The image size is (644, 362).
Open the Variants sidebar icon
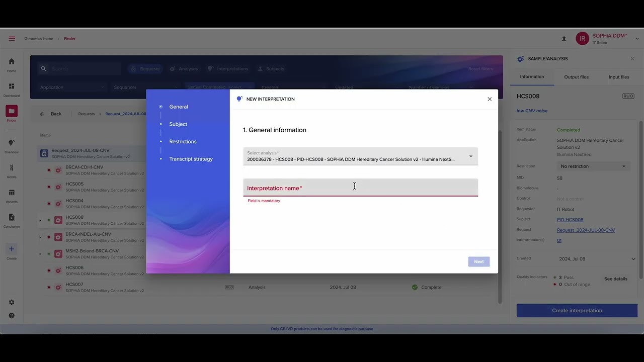pyautogui.click(x=12, y=193)
